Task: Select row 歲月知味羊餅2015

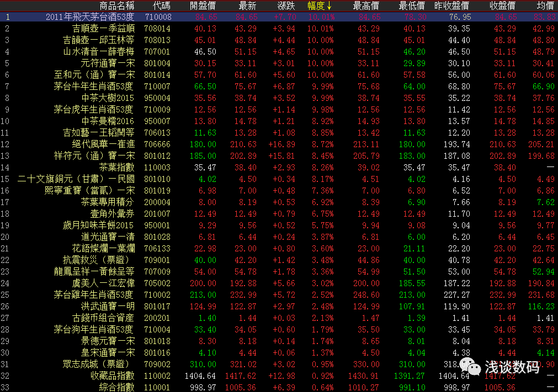Action: 279,225
